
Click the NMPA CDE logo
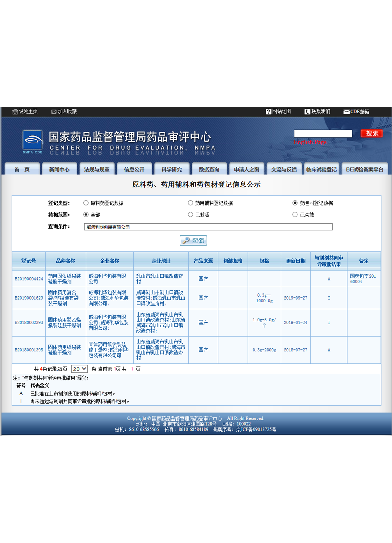pos(33,142)
